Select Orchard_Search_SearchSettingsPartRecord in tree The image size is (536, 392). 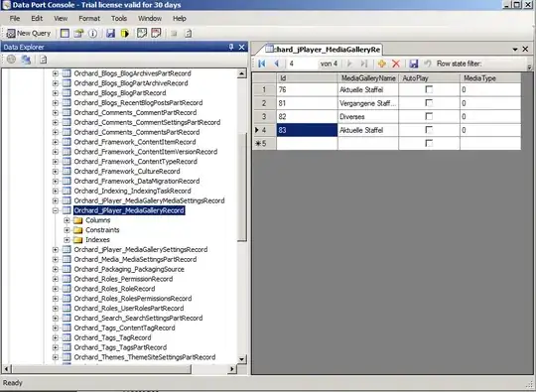[138, 319]
